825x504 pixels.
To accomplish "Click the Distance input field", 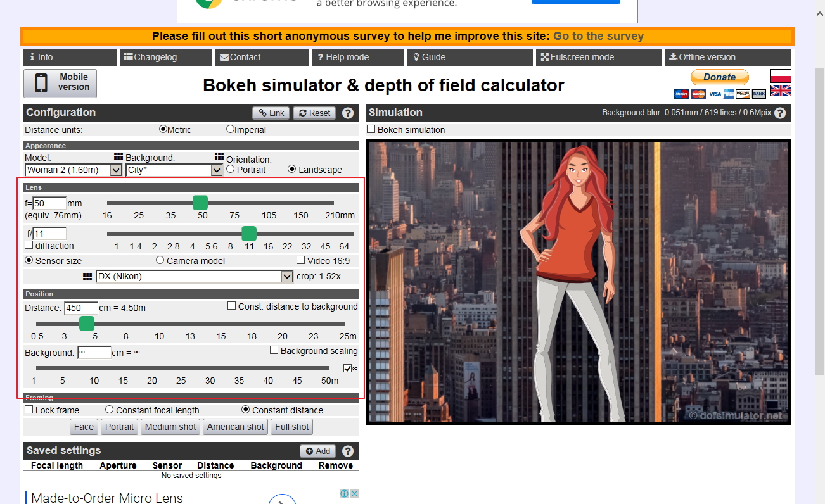I will 81,308.
